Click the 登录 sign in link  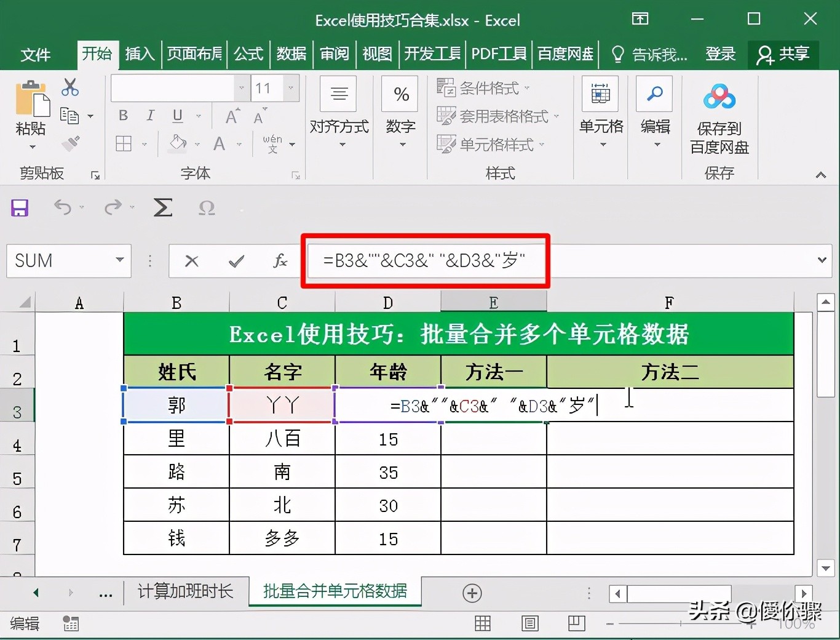click(720, 54)
